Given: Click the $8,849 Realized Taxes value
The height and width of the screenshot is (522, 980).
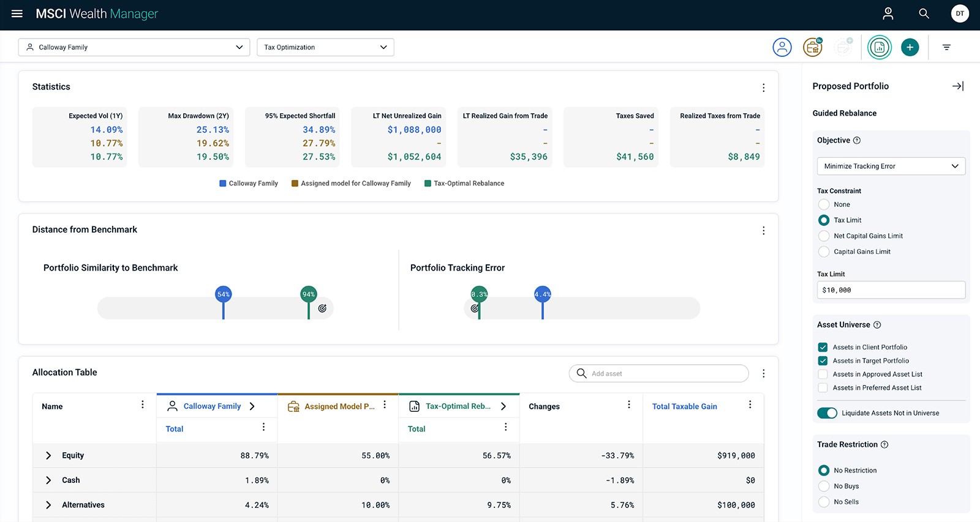Looking at the screenshot, I should click(744, 157).
